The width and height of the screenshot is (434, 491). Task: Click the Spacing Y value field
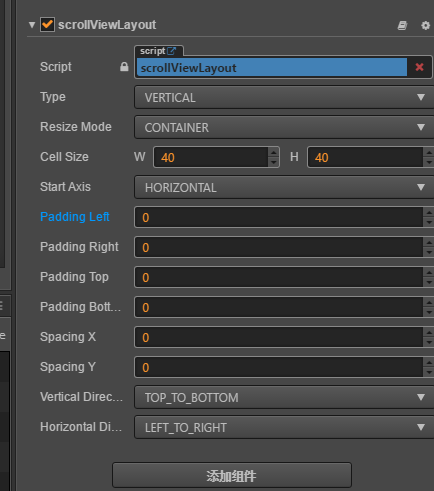(x=279, y=367)
